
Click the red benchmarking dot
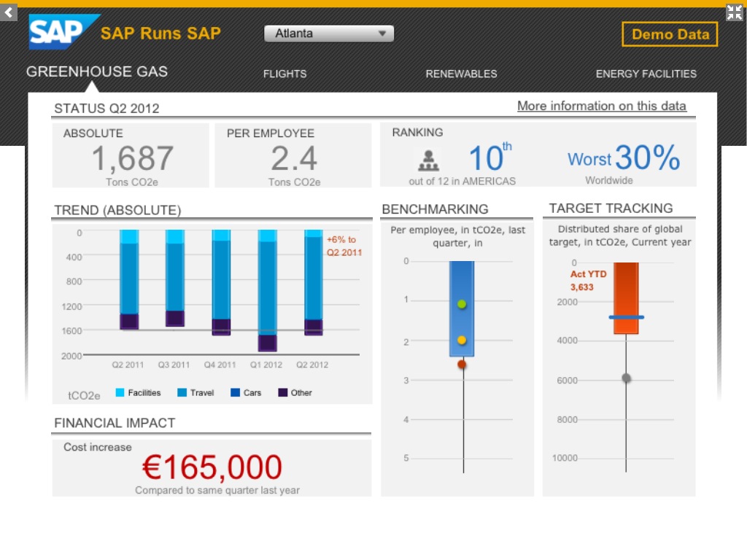(462, 365)
